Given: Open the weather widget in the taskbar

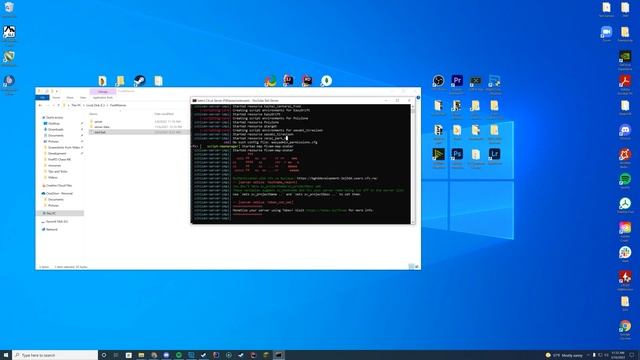Looking at the screenshot, I should pos(564,355).
